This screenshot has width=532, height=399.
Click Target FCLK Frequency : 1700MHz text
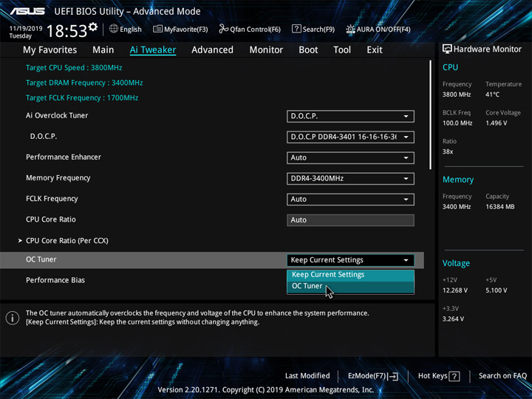point(82,98)
